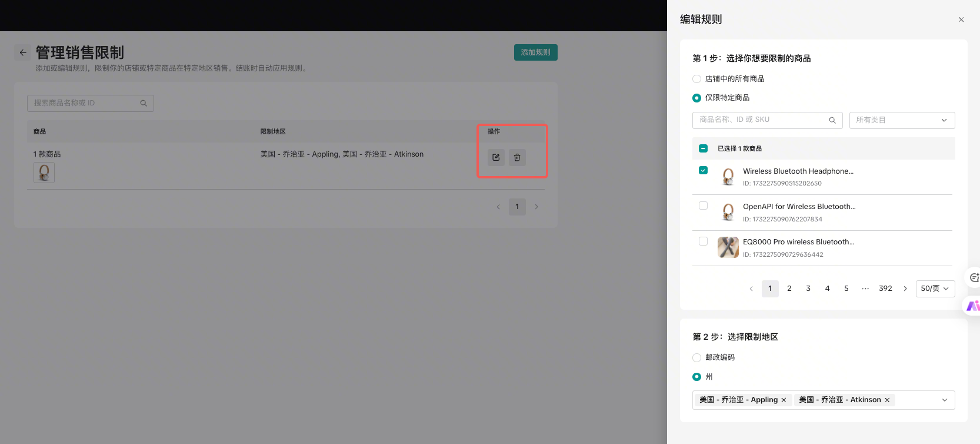Remove the 美国 - 乔治亚 - Atkinson tag

[x=887, y=400]
